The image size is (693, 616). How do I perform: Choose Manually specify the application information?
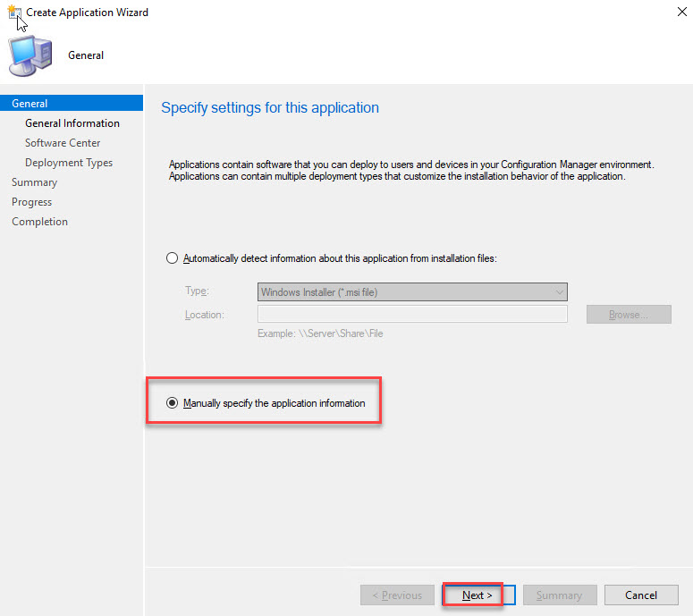click(173, 403)
